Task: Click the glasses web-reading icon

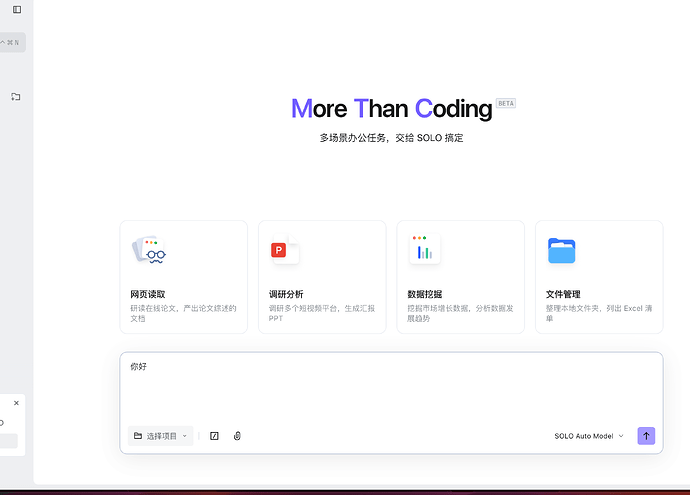Action: 149,249
